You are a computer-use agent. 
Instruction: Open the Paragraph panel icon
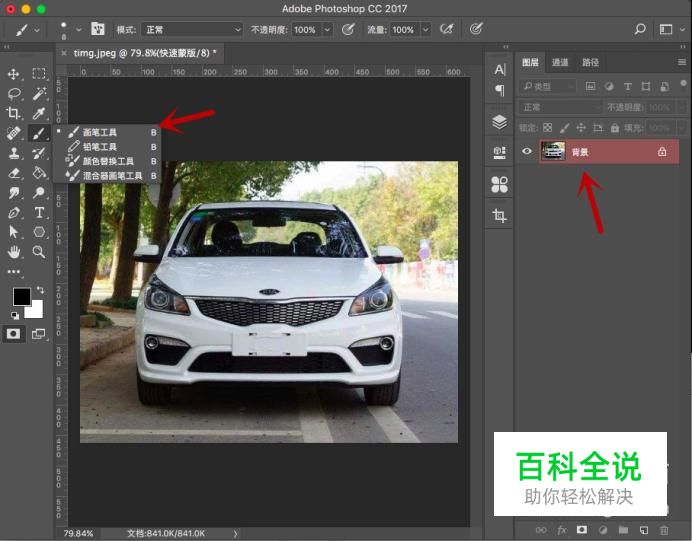point(500,90)
